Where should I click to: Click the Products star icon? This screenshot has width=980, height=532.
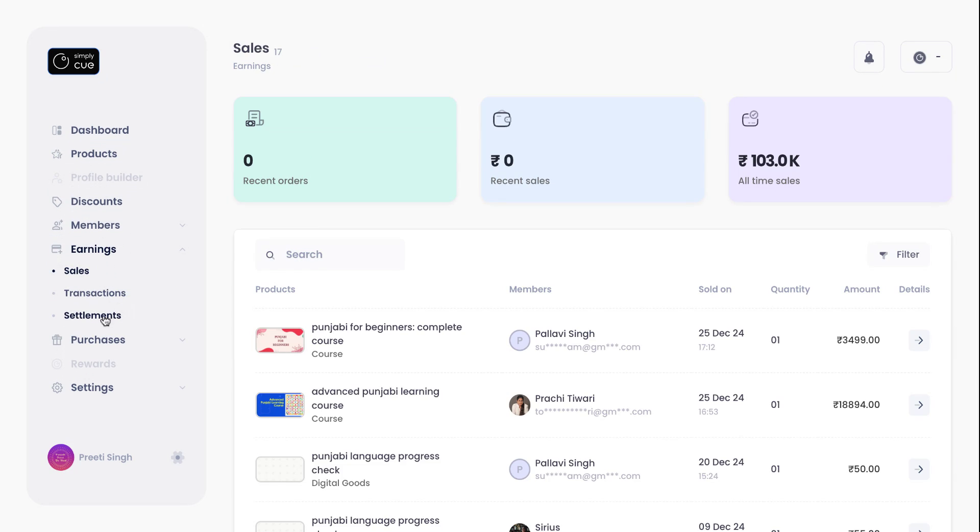tap(57, 154)
